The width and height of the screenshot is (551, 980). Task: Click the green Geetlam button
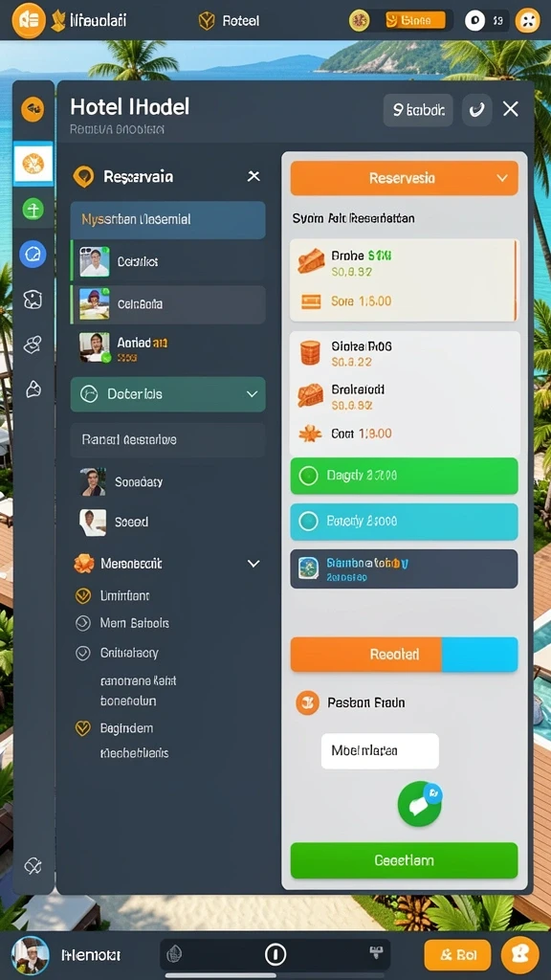(405, 860)
